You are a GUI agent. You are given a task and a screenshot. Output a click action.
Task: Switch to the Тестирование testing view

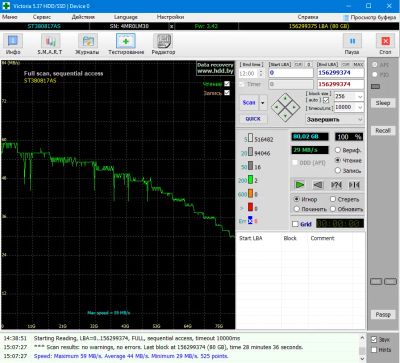point(126,44)
